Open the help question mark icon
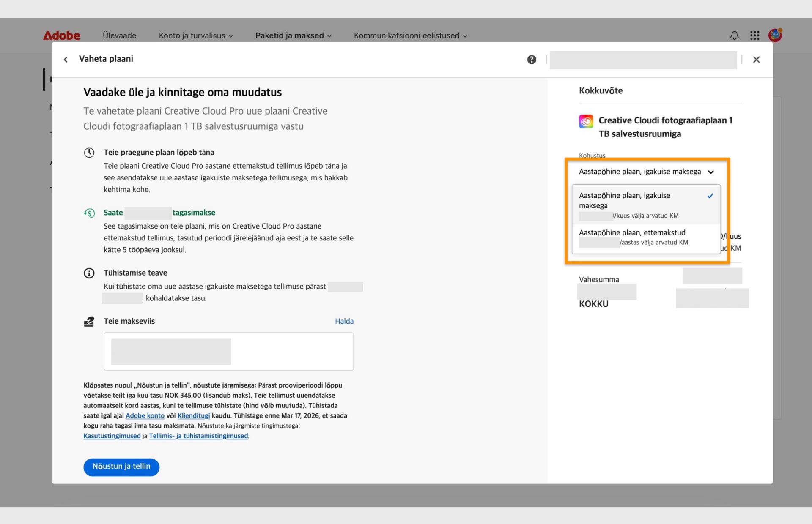Screen dimensions: 812x524 532,60
